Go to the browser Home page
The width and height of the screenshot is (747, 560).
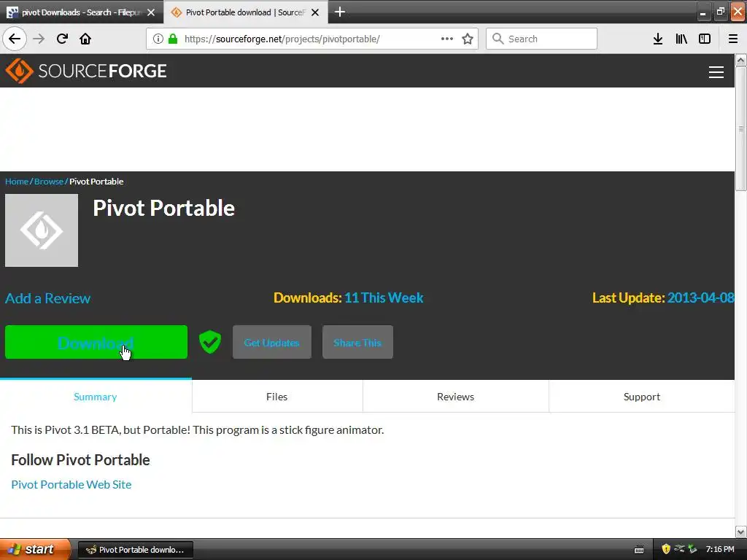tap(85, 39)
